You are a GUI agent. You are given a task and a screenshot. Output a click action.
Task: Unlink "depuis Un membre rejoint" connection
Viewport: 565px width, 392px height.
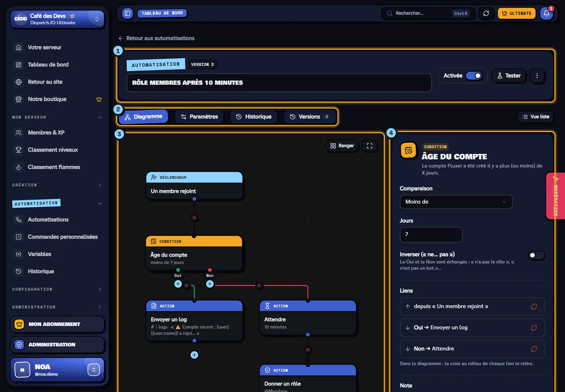pyautogui.click(x=534, y=307)
